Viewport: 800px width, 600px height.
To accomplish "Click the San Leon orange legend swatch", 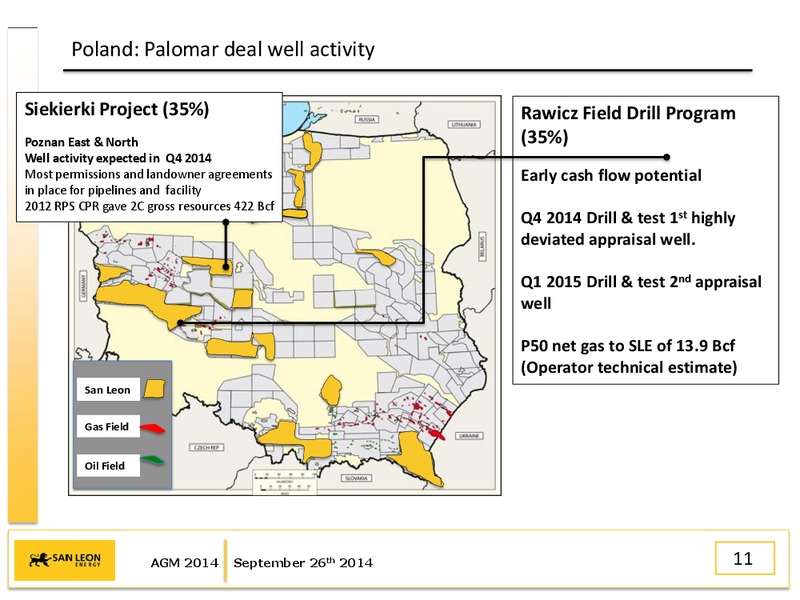I will (154, 389).
